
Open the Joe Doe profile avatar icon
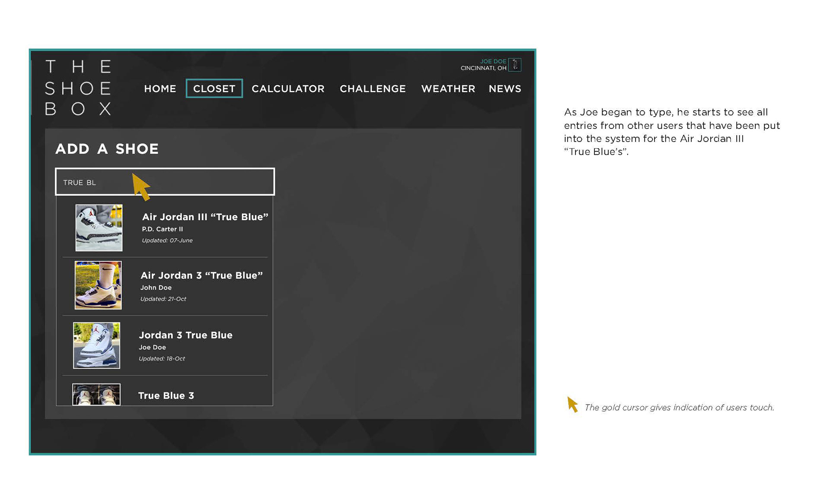514,65
